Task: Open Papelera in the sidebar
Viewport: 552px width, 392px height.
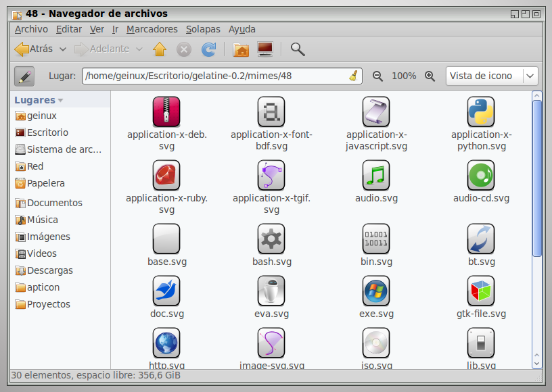Action: (40, 183)
